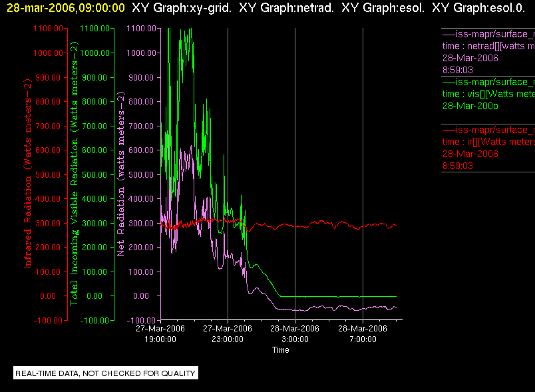Screen dimensions: 535x392
Task: Click the red axis tick 700.00
Action: pos(48,126)
